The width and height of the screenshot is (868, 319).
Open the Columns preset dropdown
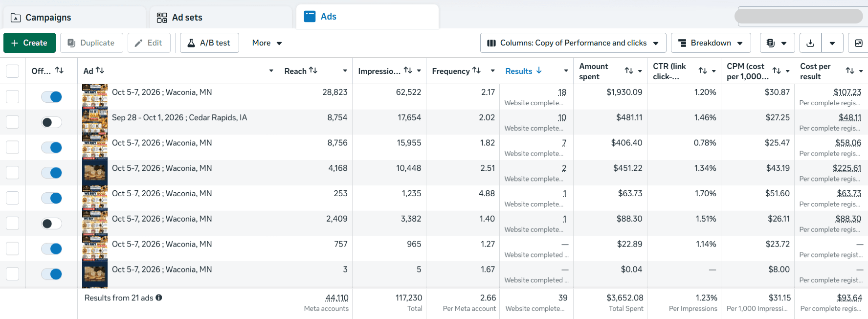pyautogui.click(x=573, y=43)
